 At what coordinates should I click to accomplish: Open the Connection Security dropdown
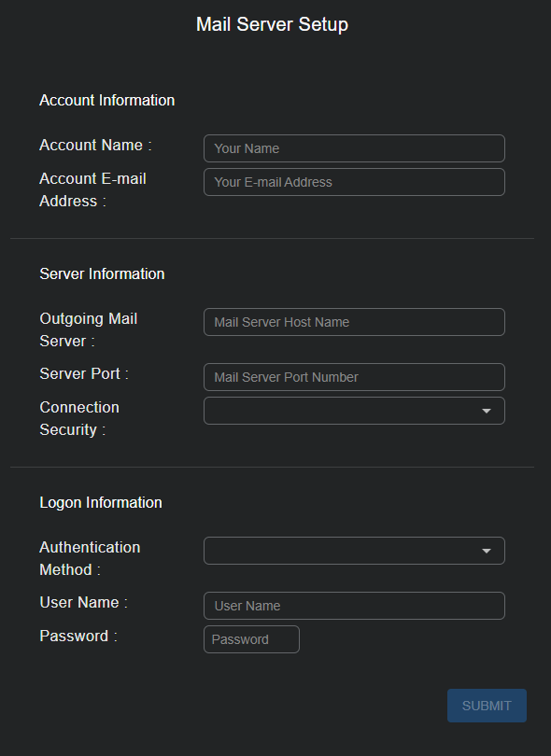(353, 411)
